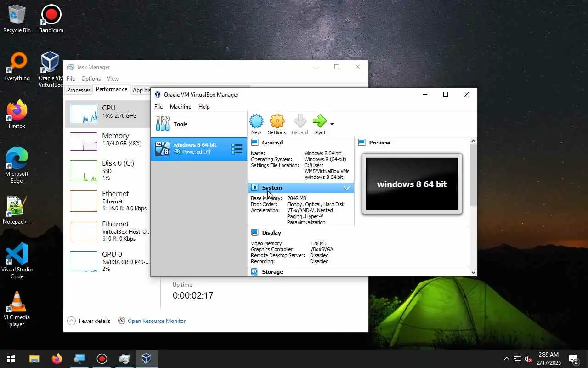Screen dimensions: 588x368
Task: Select the VLC media player desktop icon
Action: pyautogui.click(x=17, y=309)
